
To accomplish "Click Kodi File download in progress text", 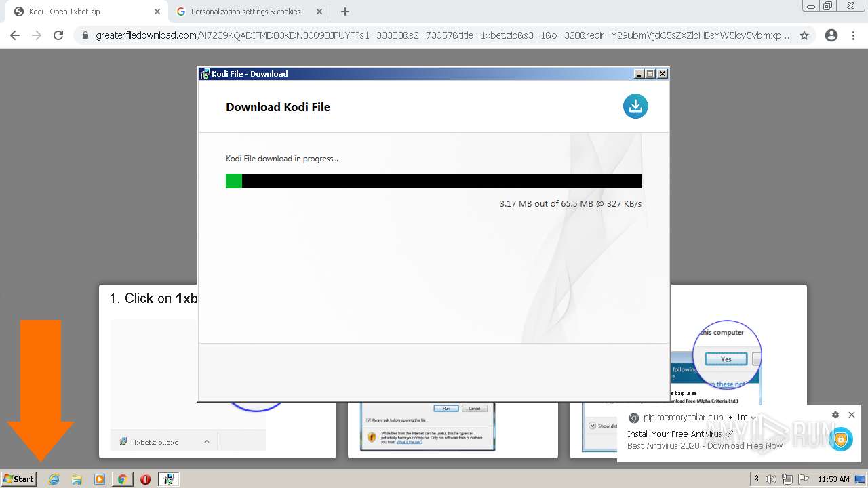I will pyautogui.click(x=282, y=159).
